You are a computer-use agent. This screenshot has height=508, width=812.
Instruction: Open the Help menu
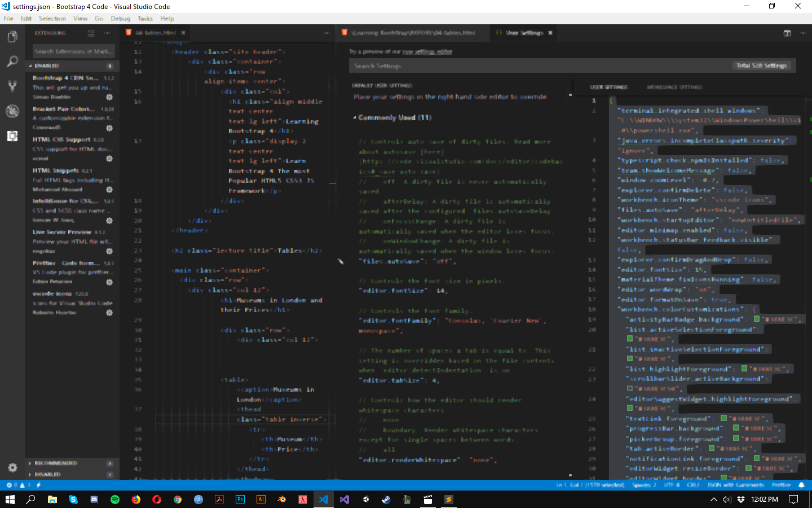tap(167, 19)
